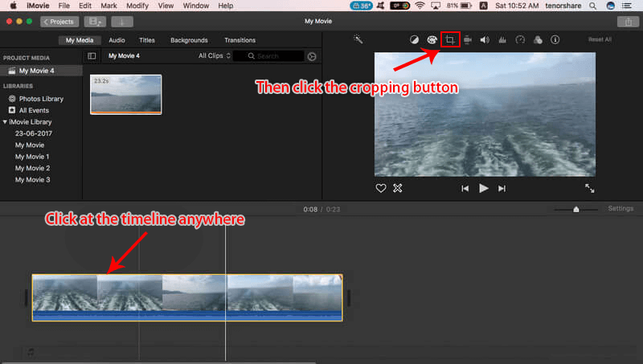The height and width of the screenshot is (364, 643).
Task: Click the Reset All button
Action: (600, 39)
